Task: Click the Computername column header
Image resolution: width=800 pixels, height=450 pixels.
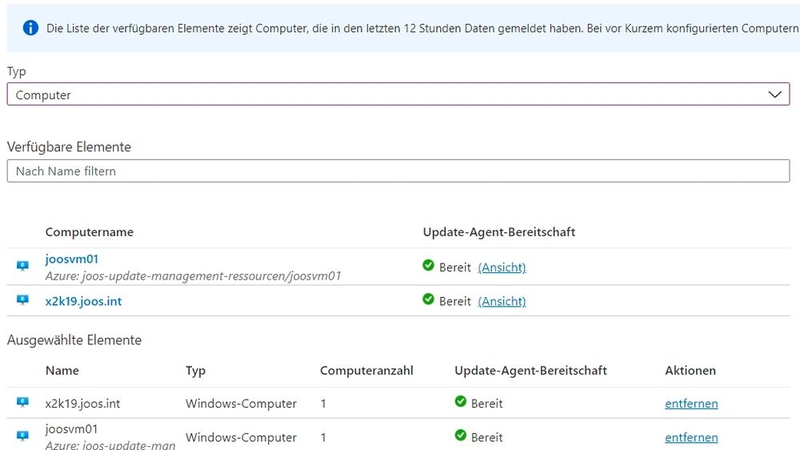Action: coord(89,232)
